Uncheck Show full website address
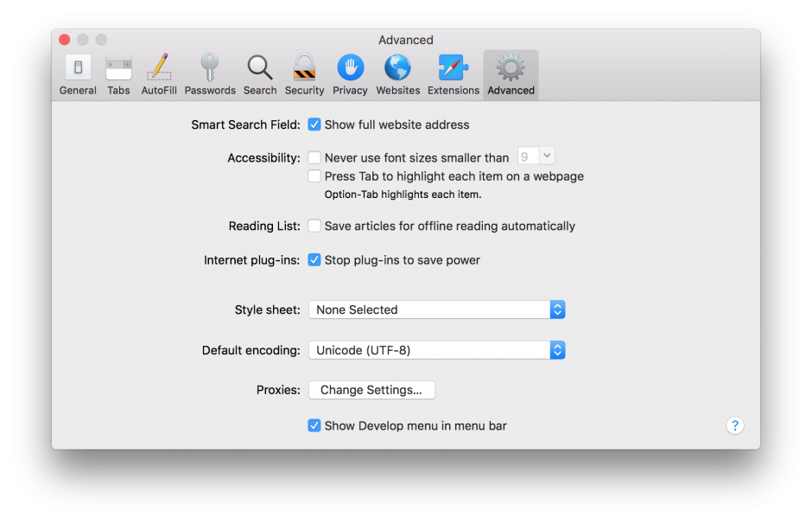The image size is (812, 523). tap(314, 124)
